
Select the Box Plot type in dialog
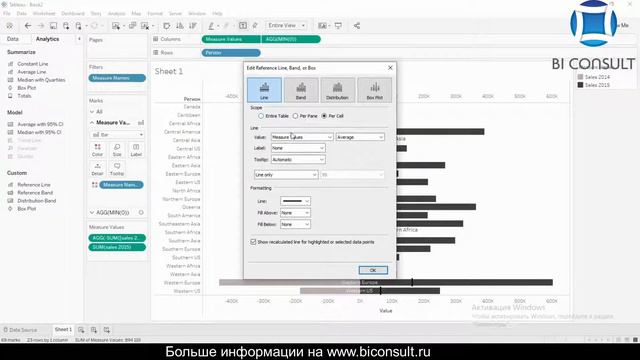374,90
